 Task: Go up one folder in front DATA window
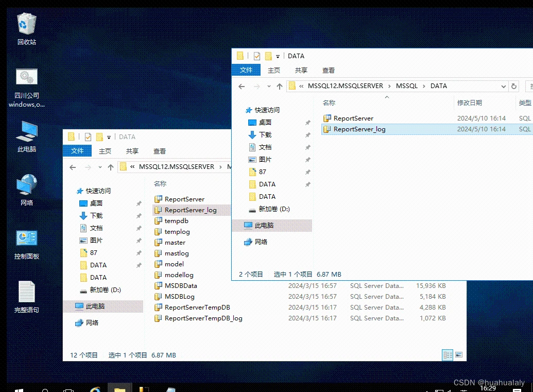click(280, 87)
